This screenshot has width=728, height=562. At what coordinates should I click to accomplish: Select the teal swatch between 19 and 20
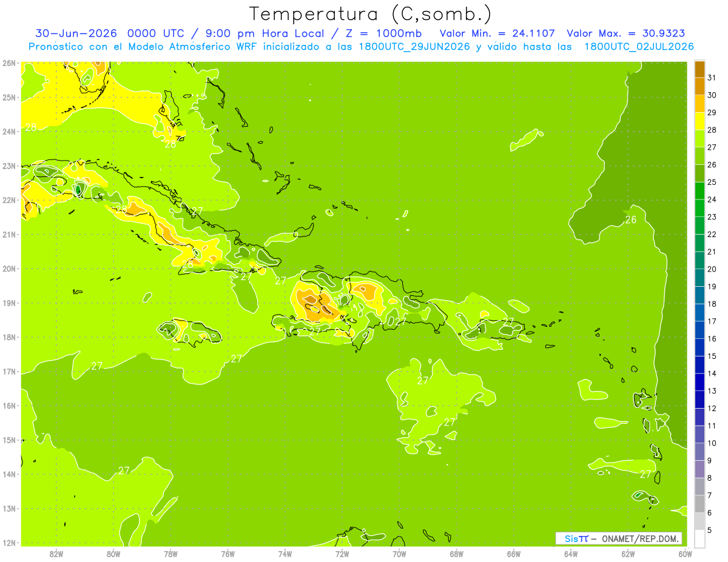pyautogui.click(x=699, y=278)
